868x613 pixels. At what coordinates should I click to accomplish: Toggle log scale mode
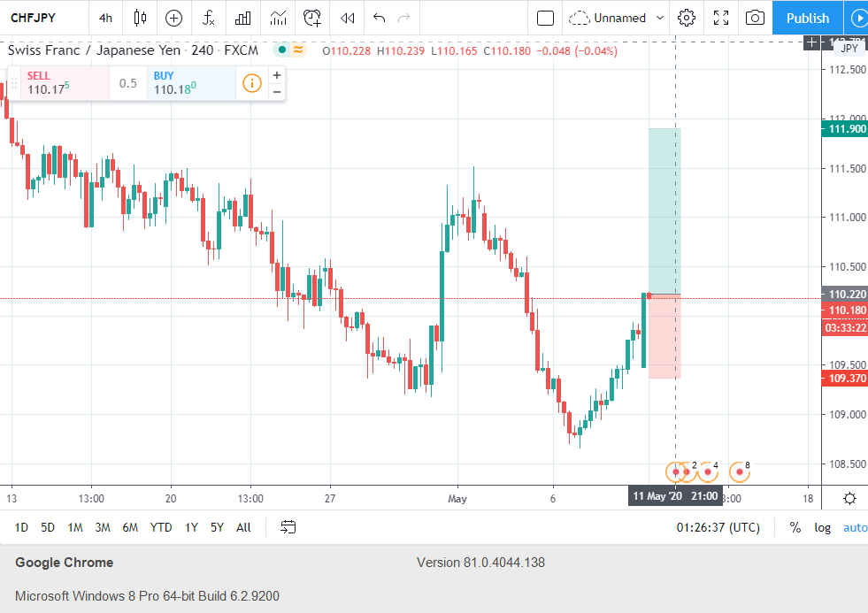[822, 527]
